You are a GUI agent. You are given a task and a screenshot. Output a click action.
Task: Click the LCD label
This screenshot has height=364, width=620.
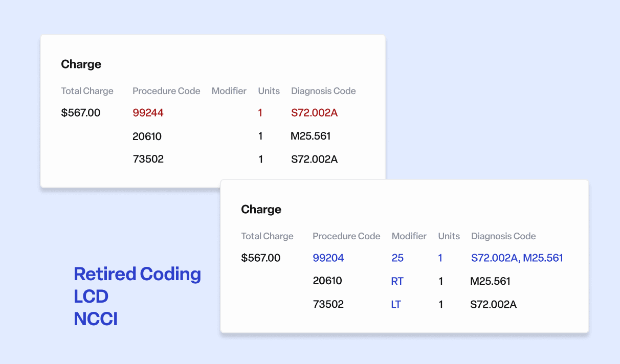[x=91, y=297]
